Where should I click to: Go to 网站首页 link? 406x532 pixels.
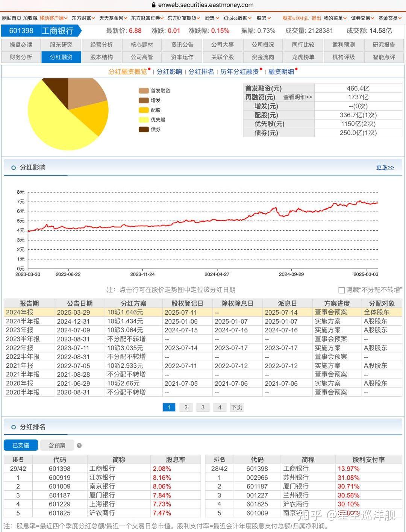coord(12,18)
